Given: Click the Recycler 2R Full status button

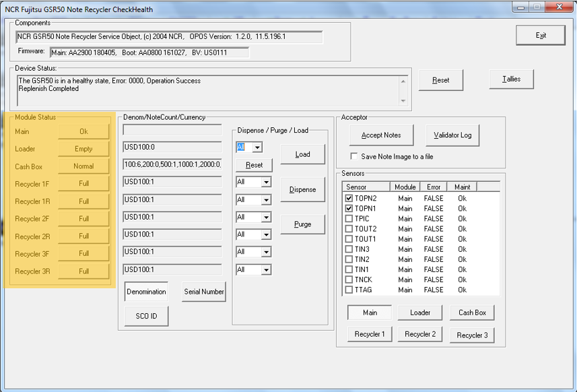Looking at the screenshot, I should pos(83,236).
